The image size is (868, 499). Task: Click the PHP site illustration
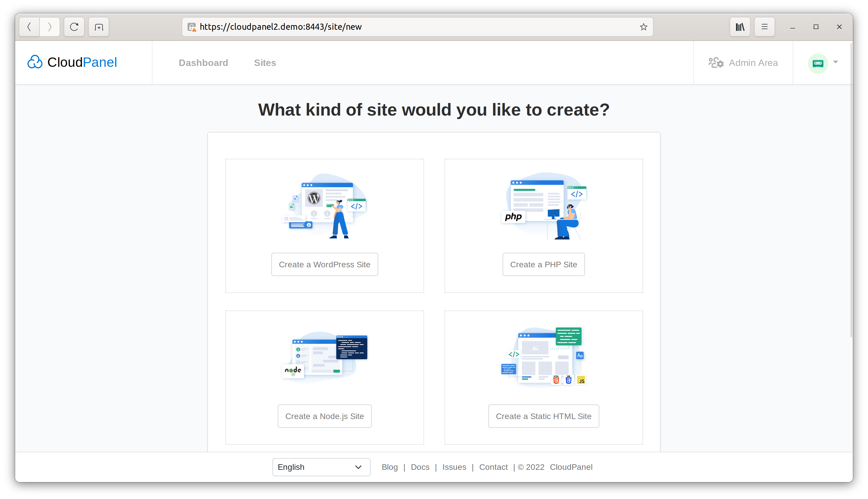coord(544,206)
